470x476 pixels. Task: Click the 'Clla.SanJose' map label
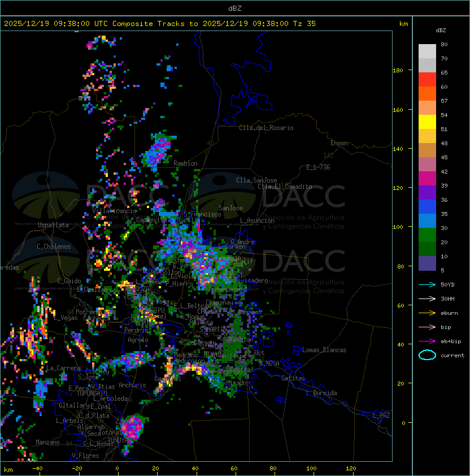[x=256, y=180]
